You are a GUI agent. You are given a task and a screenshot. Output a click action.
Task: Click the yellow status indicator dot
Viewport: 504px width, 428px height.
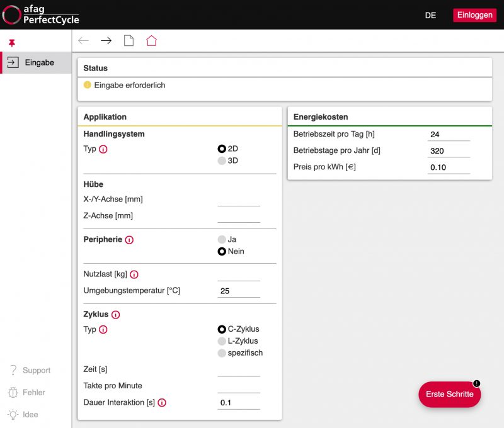pos(87,85)
